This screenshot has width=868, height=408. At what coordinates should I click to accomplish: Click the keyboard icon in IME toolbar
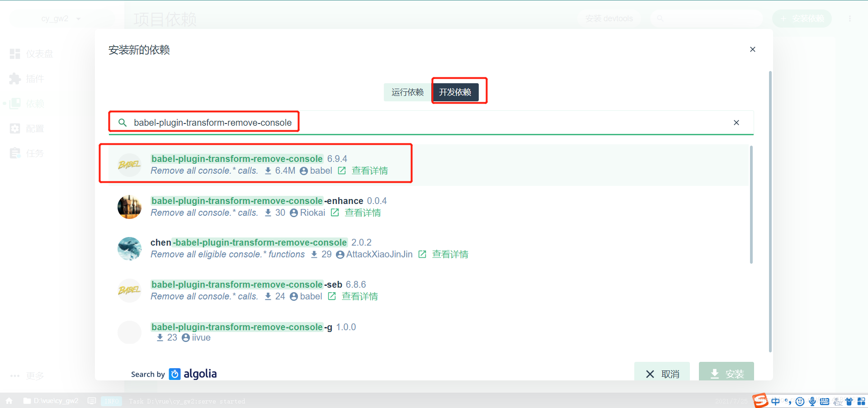[x=825, y=401]
